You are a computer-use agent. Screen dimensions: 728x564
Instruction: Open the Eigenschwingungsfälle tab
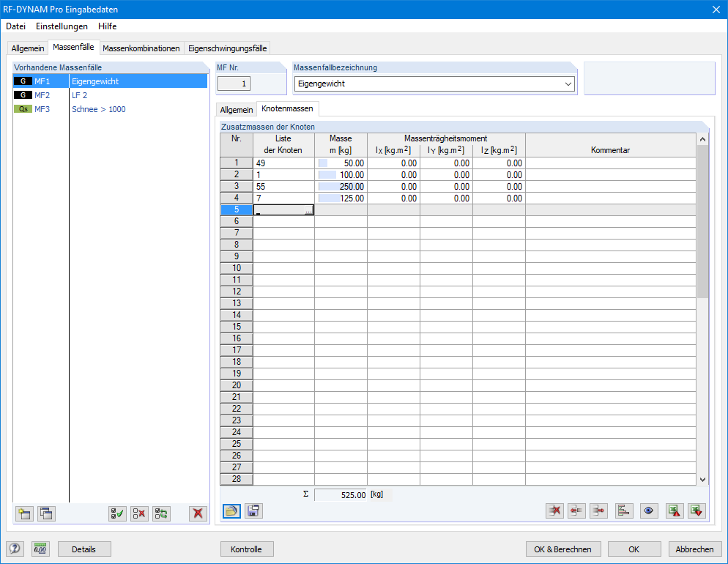[228, 48]
